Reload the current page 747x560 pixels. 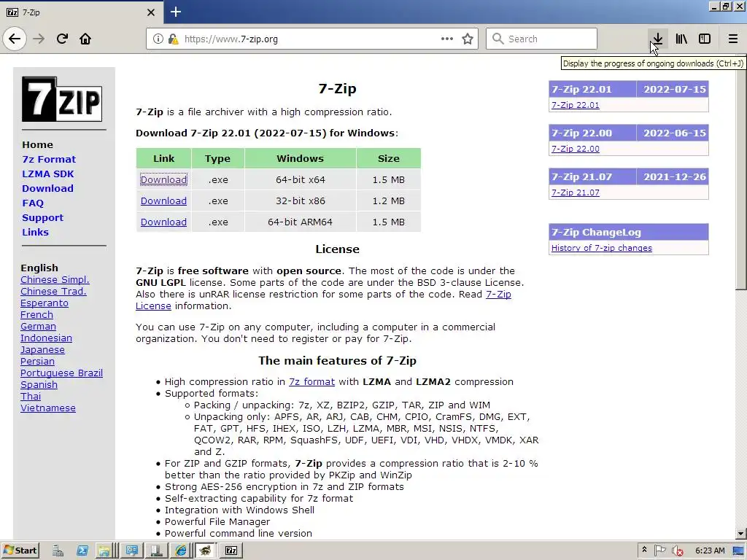(63, 39)
